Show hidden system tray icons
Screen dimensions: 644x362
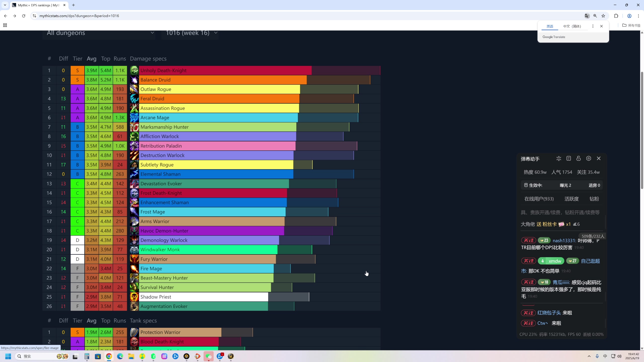(589, 356)
